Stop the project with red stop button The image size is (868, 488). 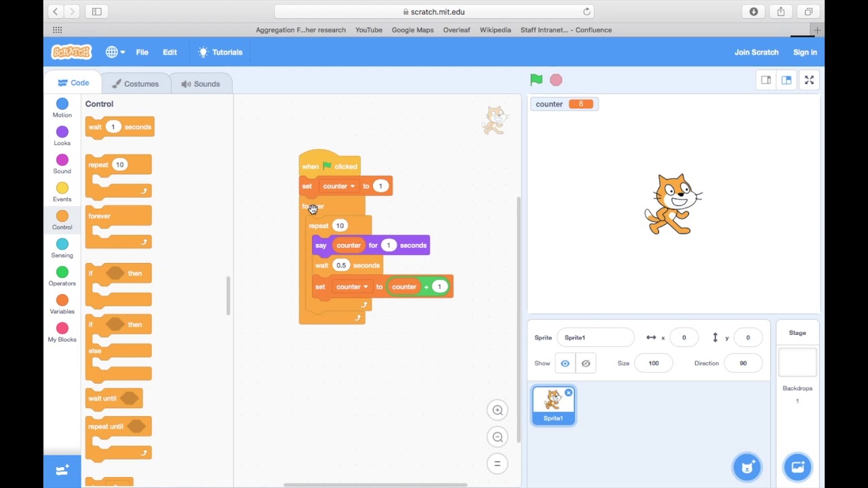click(556, 80)
